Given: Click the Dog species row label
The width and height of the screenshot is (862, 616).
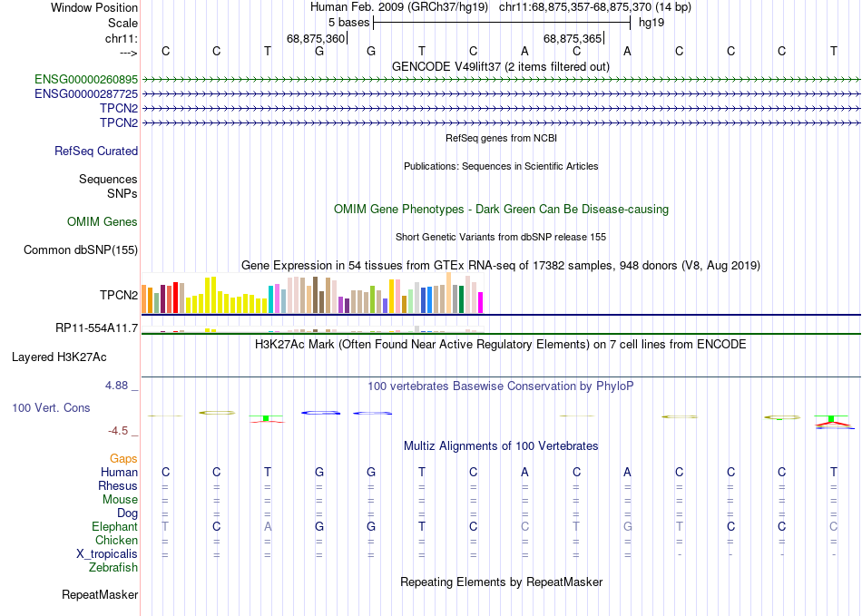Looking at the screenshot, I should pos(128,513).
